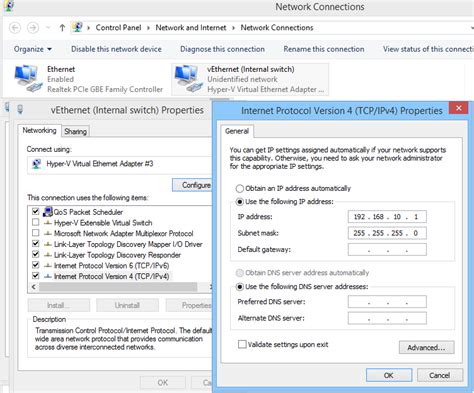The height and width of the screenshot is (393, 474).
Task: Click the Link-Layer Topology Discovery Mapper icon
Action: (48, 244)
